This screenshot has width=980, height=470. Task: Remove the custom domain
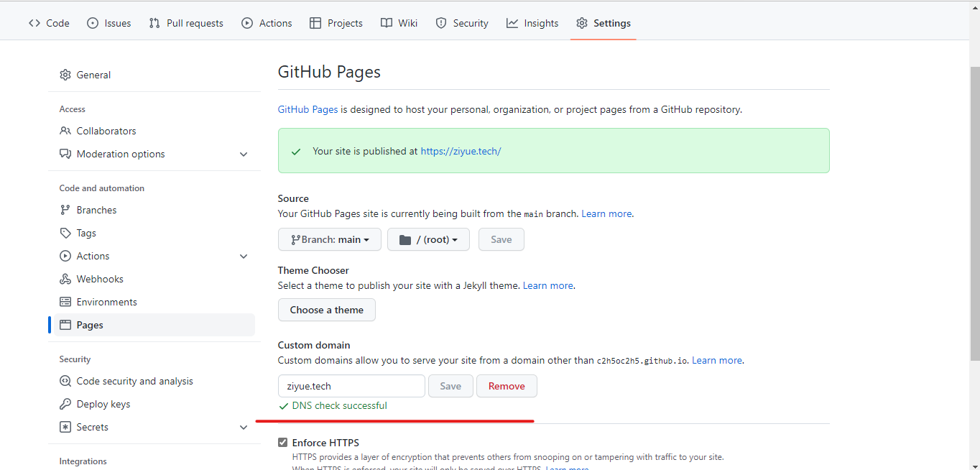tap(507, 386)
